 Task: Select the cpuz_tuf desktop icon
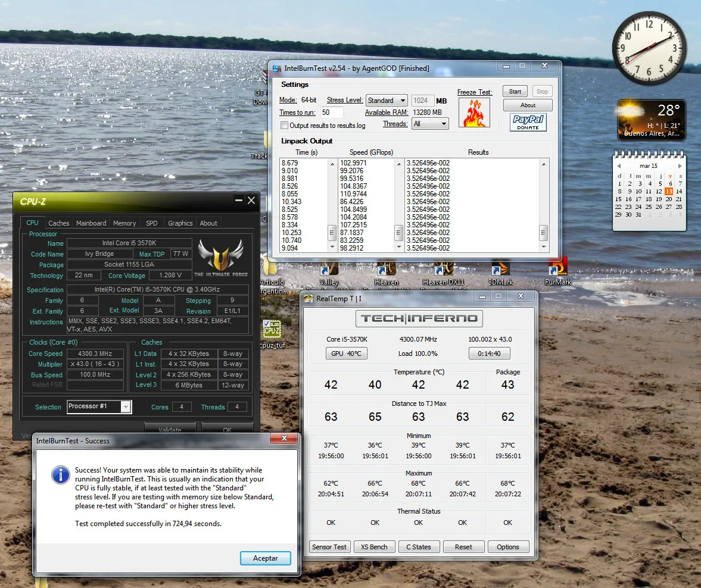(272, 334)
